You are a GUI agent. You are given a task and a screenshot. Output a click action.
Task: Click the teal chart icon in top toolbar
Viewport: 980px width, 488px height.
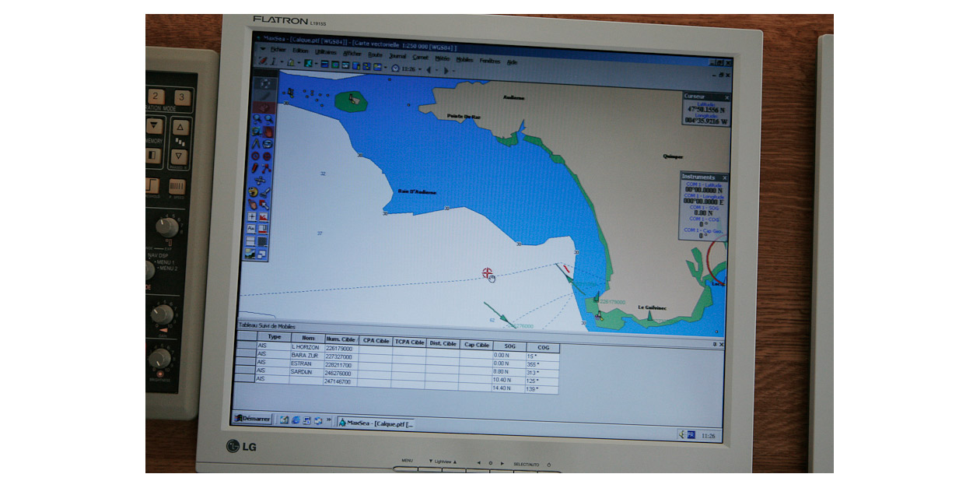(x=308, y=63)
